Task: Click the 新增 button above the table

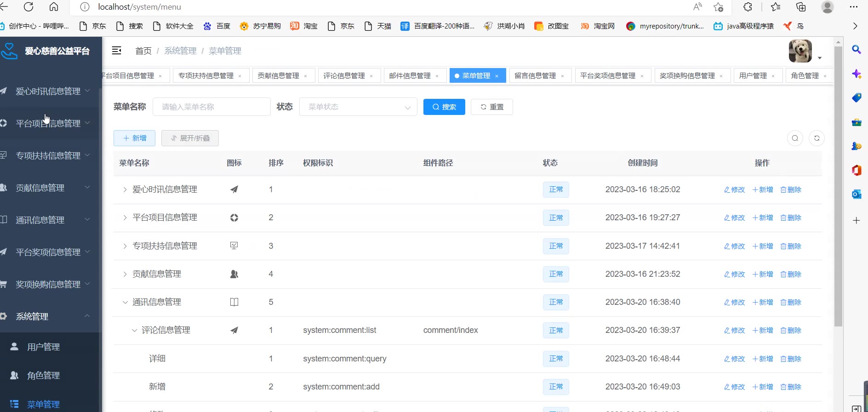Action: coord(134,138)
